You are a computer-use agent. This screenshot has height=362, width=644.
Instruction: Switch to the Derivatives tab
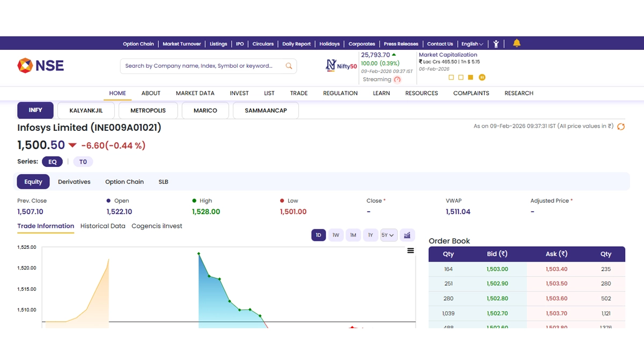click(74, 182)
